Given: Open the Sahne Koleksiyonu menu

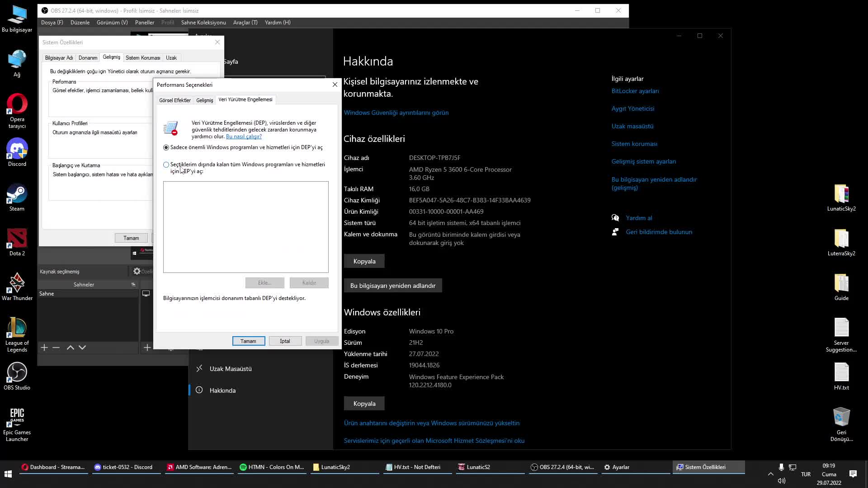Looking at the screenshot, I should point(203,23).
